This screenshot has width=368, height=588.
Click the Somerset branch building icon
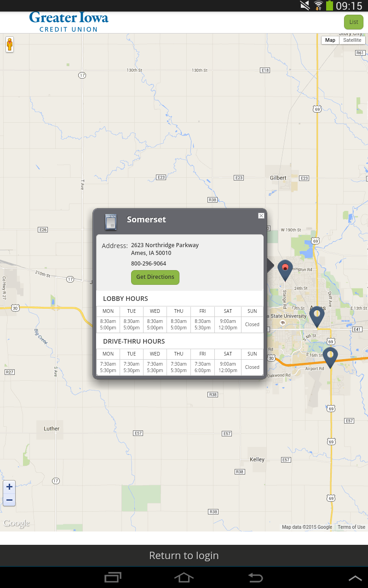[111, 221]
